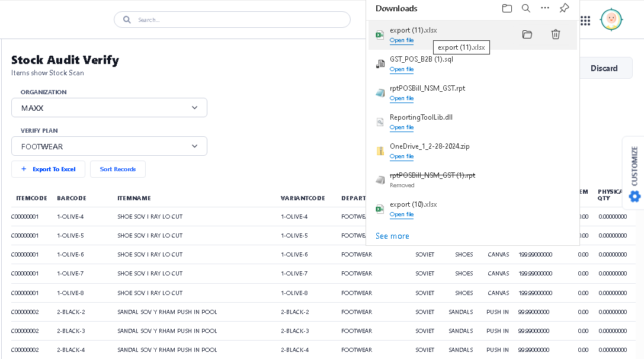
Task: Open the apps grid launcher icon
Action: tap(585, 21)
